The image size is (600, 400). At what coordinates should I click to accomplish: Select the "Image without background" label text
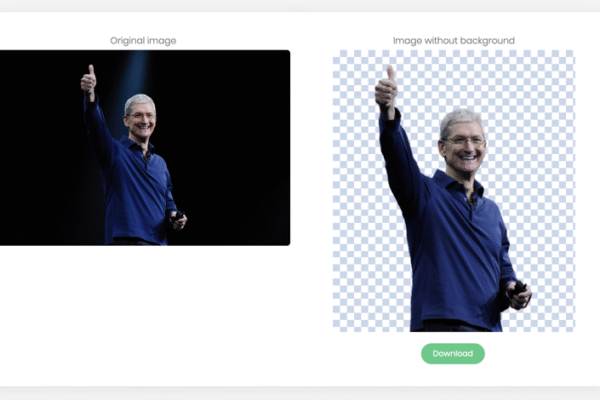click(453, 41)
